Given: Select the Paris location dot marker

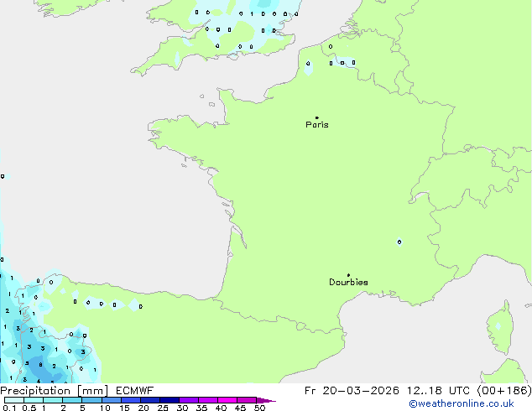Looking at the screenshot, I should click(317, 117).
